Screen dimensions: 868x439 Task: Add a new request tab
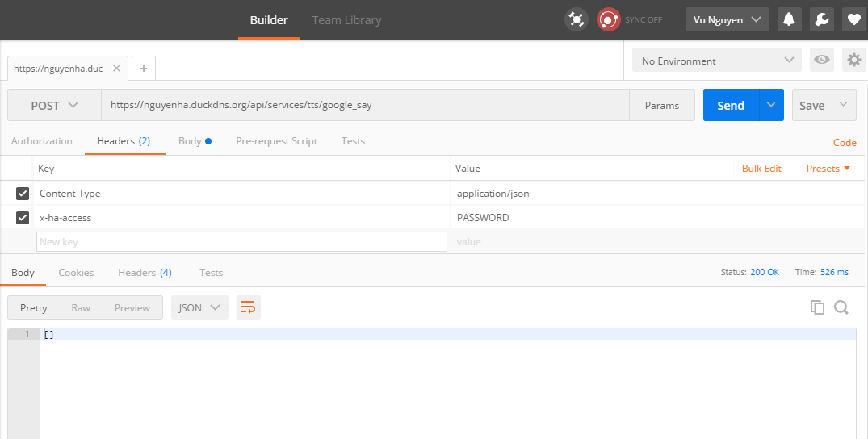(x=144, y=68)
